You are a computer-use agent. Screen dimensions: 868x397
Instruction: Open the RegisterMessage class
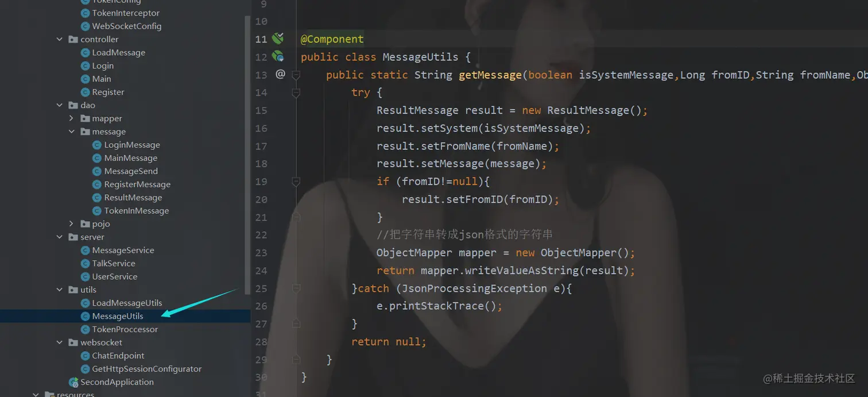137,184
